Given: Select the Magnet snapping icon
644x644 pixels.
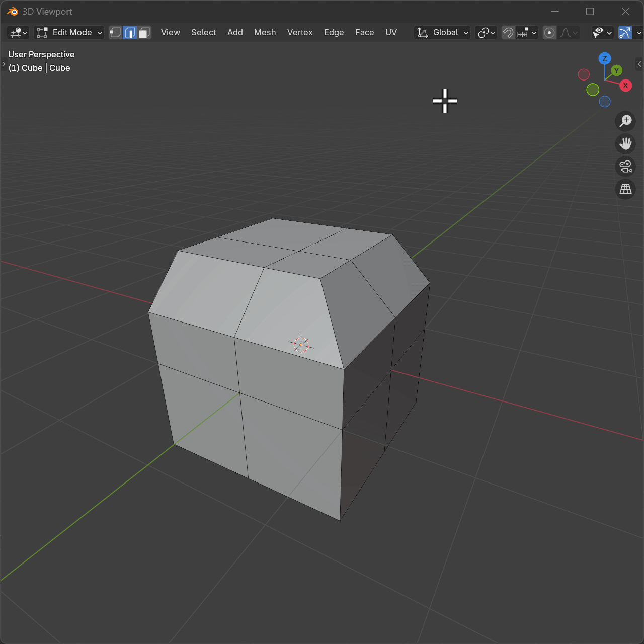Looking at the screenshot, I should point(508,32).
